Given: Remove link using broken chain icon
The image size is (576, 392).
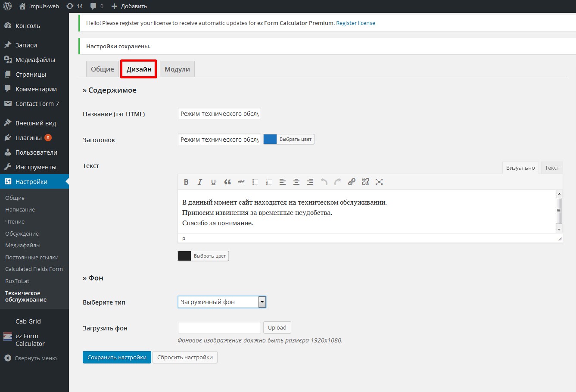Looking at the screenshot, I should 365,182.
